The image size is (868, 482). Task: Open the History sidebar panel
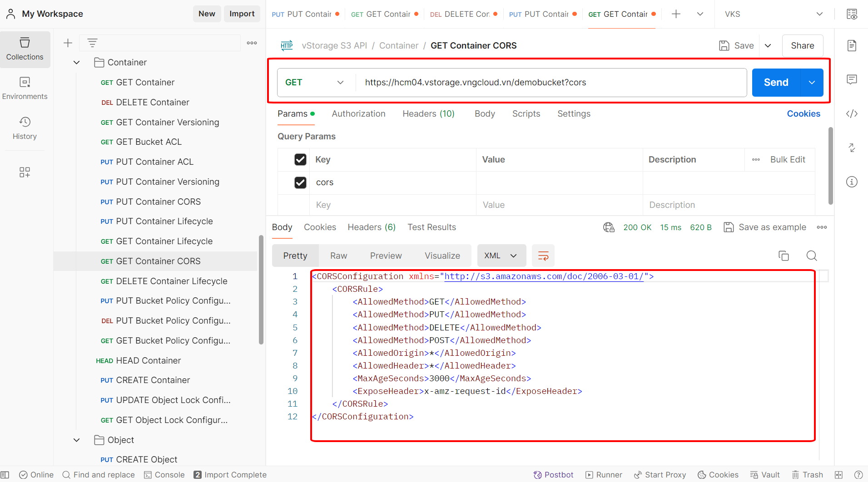(25, 128)
